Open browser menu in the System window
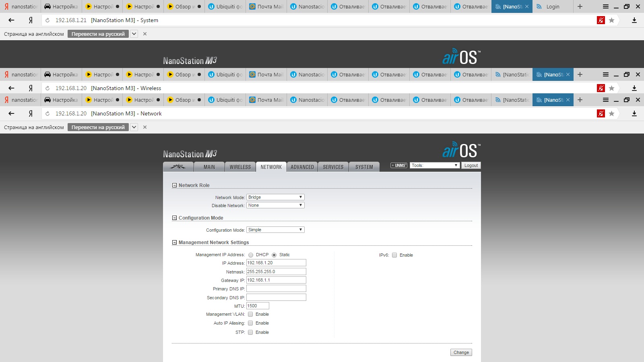Screen dimensions: 644x362 [606, 6]
